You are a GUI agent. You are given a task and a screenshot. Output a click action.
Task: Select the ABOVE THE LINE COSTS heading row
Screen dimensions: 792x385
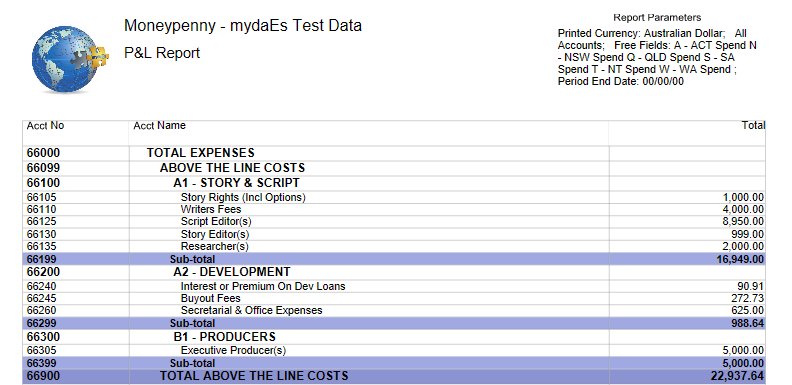point(394,168)
